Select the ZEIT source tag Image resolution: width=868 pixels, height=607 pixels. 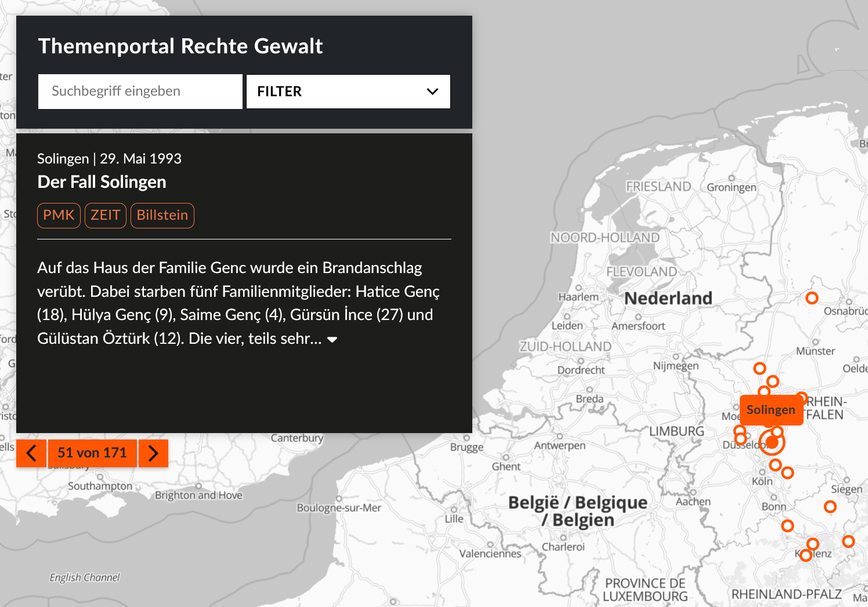pyautogui.click(x=105, y=216)
